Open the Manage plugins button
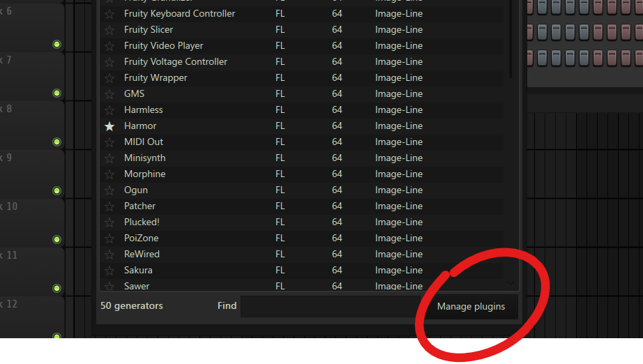 [471, 307]
